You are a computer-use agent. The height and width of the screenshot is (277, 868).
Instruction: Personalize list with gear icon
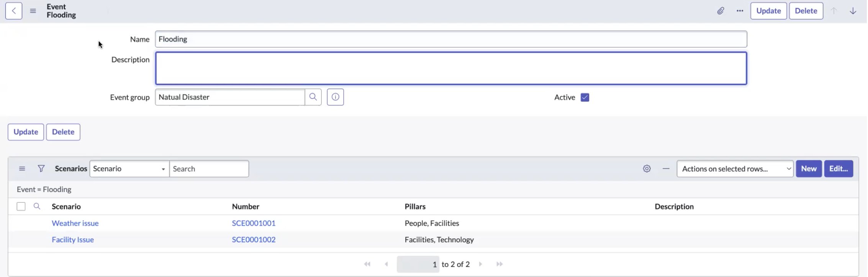point(647,169)
